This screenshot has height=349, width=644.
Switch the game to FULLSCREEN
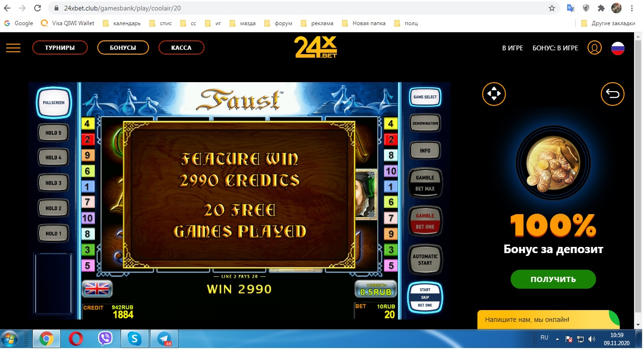(x=54, y=103)
